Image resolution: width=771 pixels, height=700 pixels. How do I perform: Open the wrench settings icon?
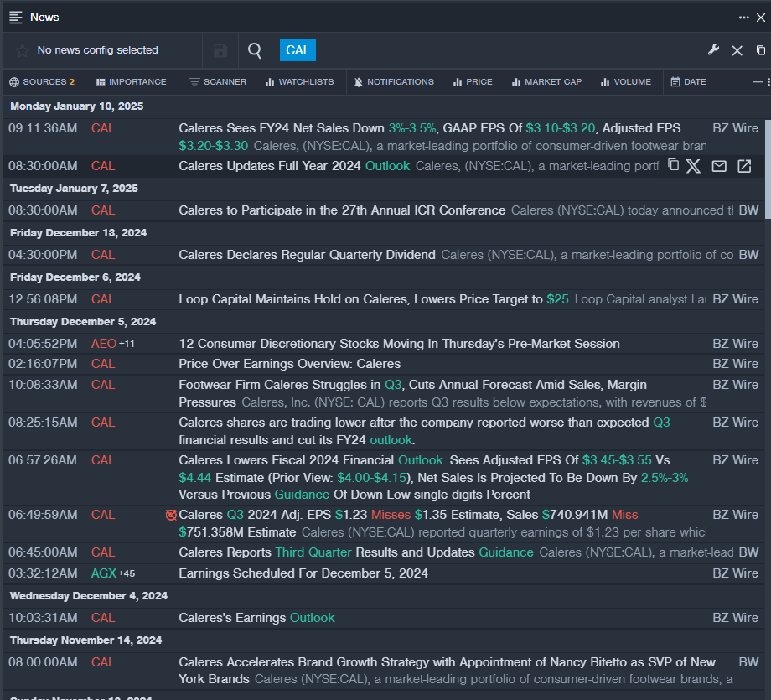point(714,50)
